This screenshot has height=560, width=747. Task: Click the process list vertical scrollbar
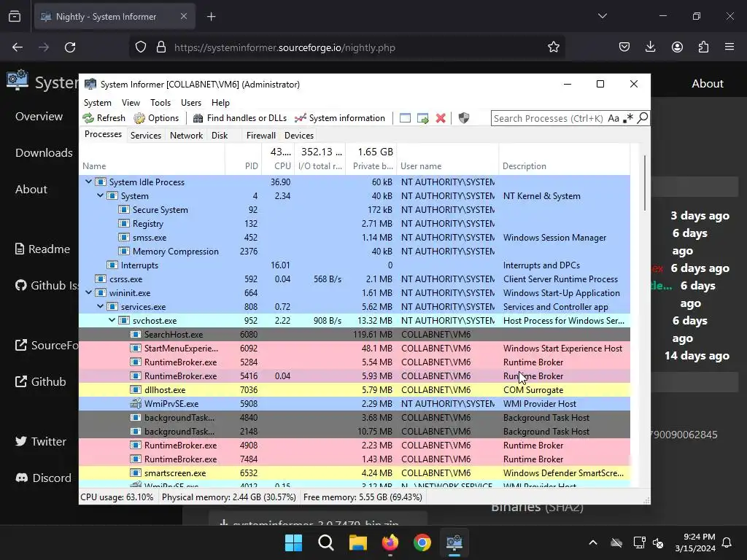point(645,183)
